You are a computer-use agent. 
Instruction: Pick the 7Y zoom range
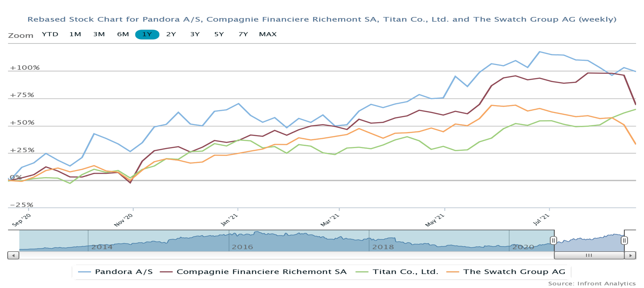[x=243, y=34]
